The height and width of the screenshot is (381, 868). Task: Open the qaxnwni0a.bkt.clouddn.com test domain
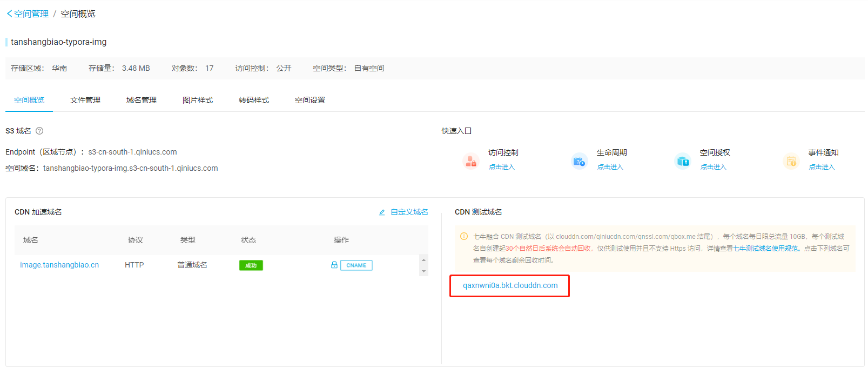[510, 285]
